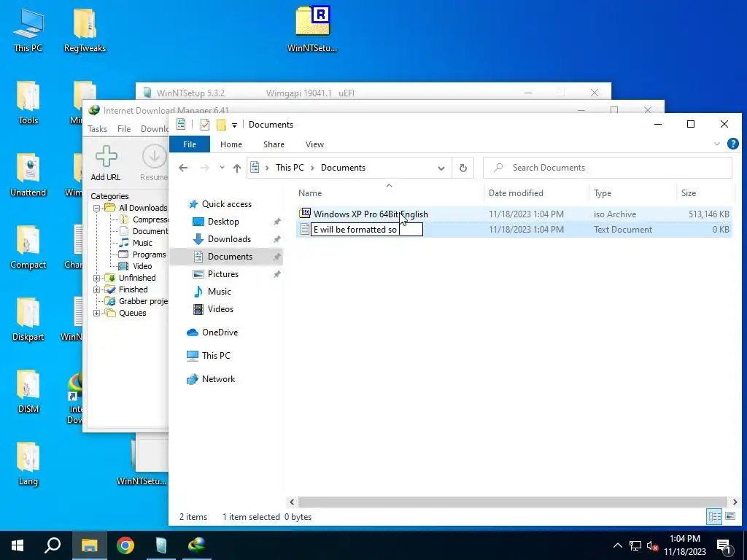
Task: Expand the Unfinished category in IDM
Action: pyautogui.click(x=97, y=278)
